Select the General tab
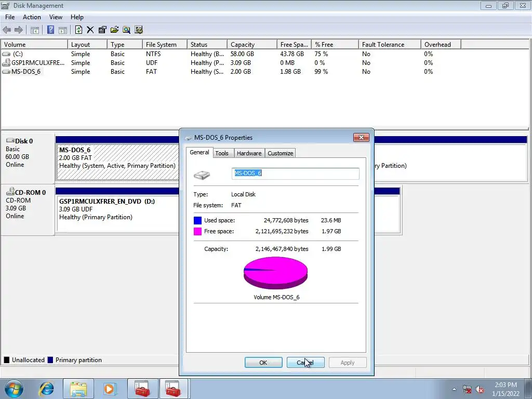Image resolution: width=532 pixels, height=399 pixels. click(199, 152)
